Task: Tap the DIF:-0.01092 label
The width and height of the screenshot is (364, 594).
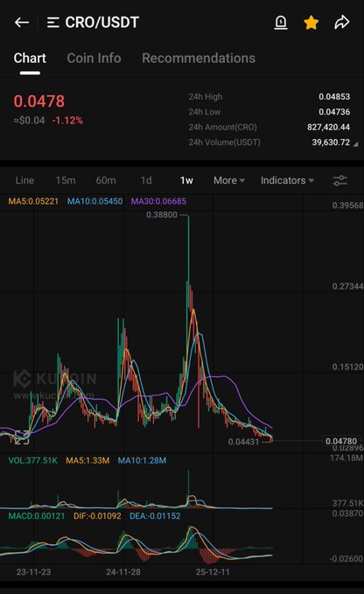Action: click(97, 516)
